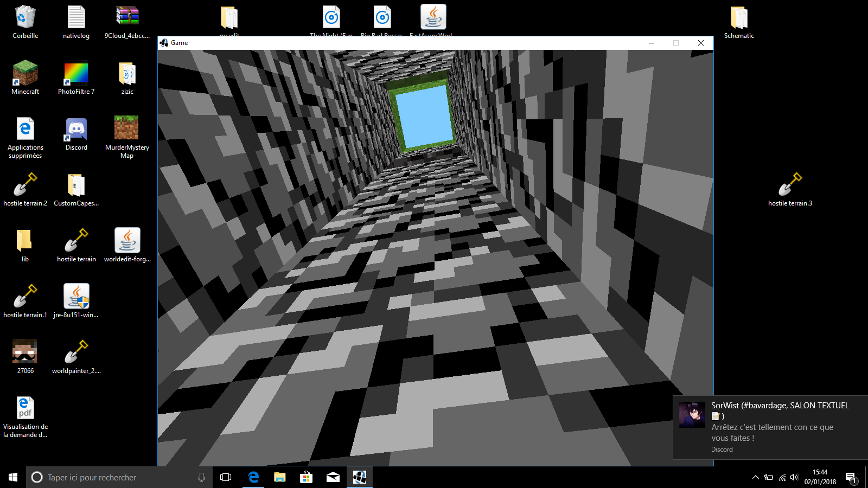Screen dimensions: 868x488
Task: Select the MurderMystery Map icon
Action: (127, 129)
